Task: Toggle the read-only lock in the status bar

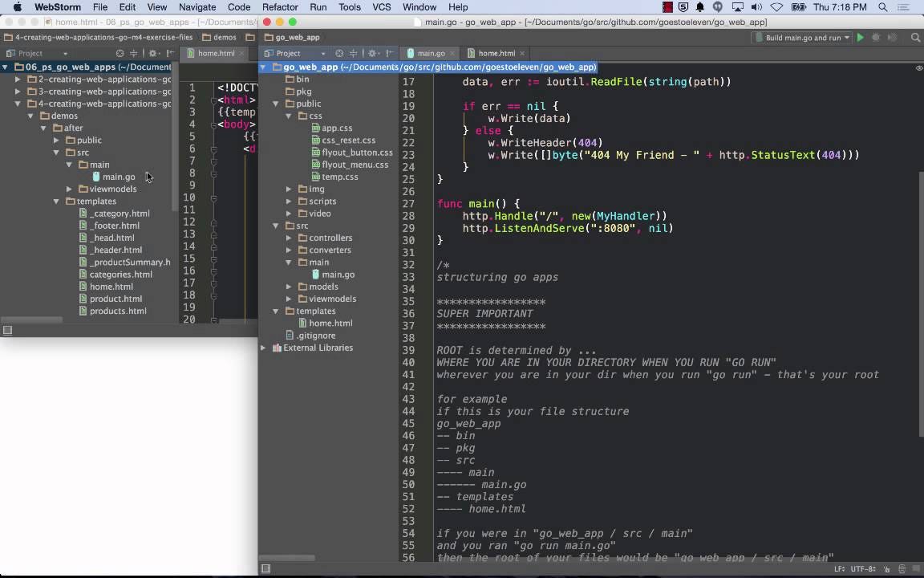Action: click(888, 569)
